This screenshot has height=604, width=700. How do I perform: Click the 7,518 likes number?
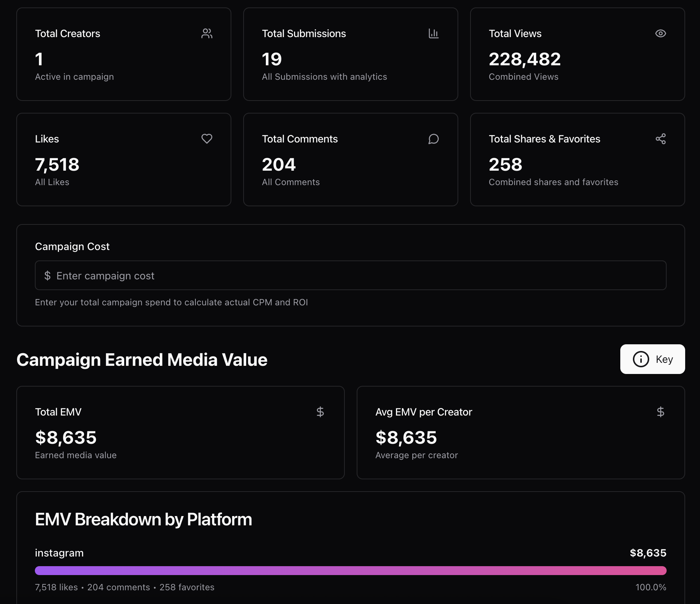coord(57,165)
